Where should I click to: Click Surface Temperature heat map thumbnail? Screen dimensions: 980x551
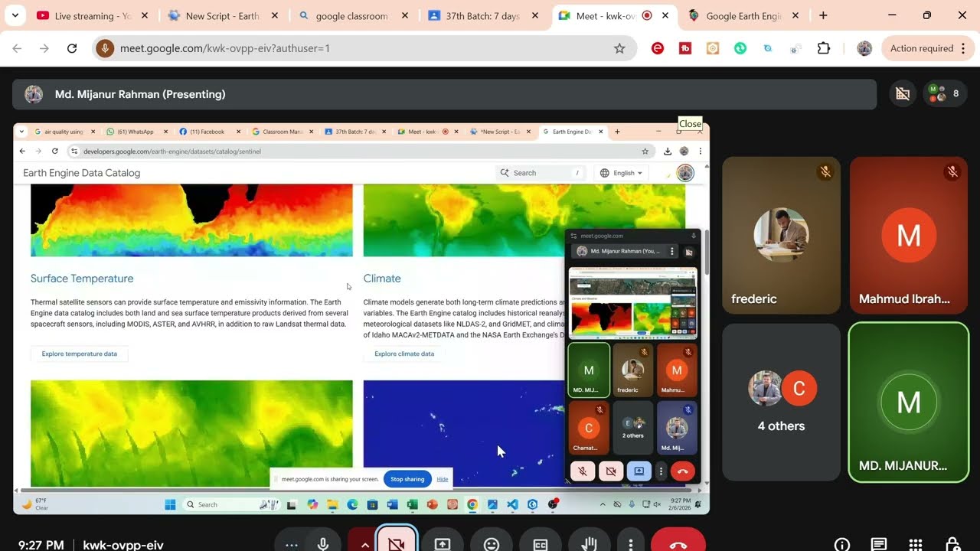[191, 220]
